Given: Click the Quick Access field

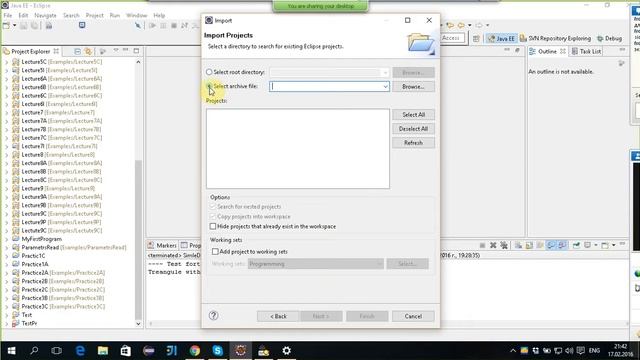Looking at the screenshot, I should click(x=452, y=38).
